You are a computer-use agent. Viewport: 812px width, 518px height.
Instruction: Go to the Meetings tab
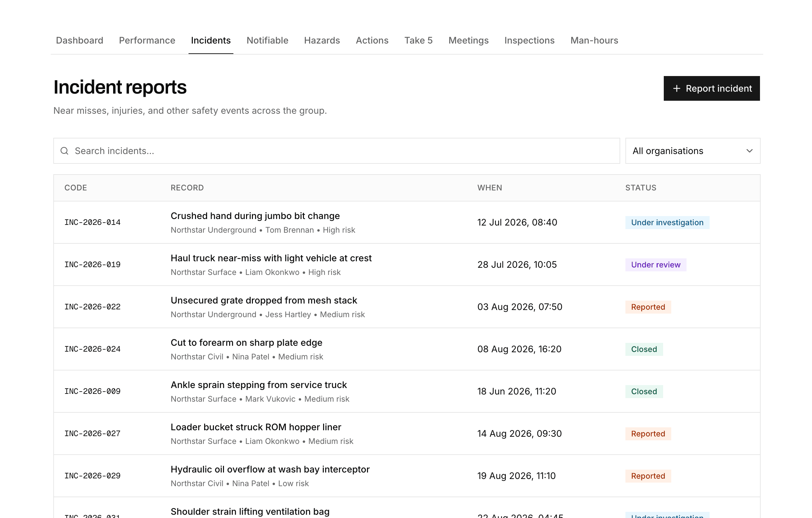pos(468,40)
